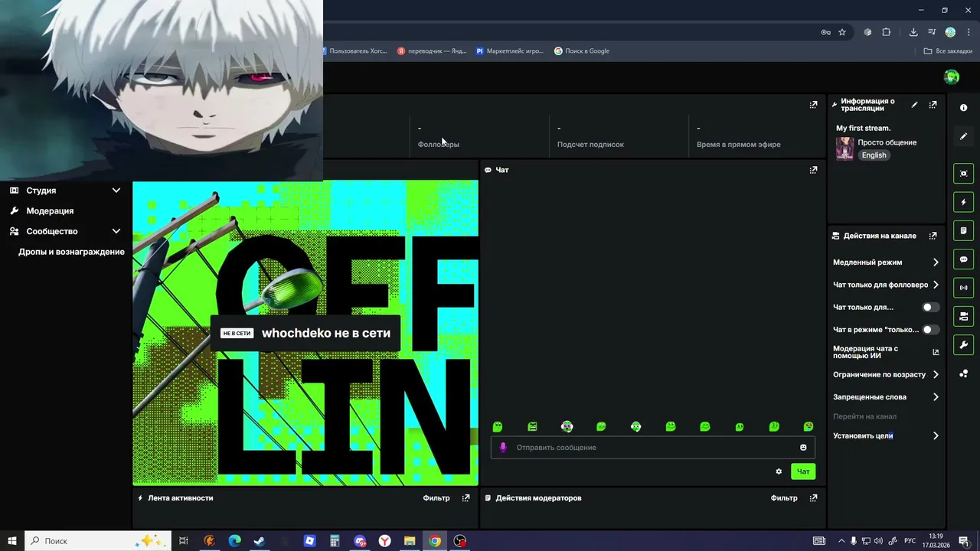The width and height of the screenshot is (980, 551).
Task: Insert the first green emote in chat
Action: point(498,426)
